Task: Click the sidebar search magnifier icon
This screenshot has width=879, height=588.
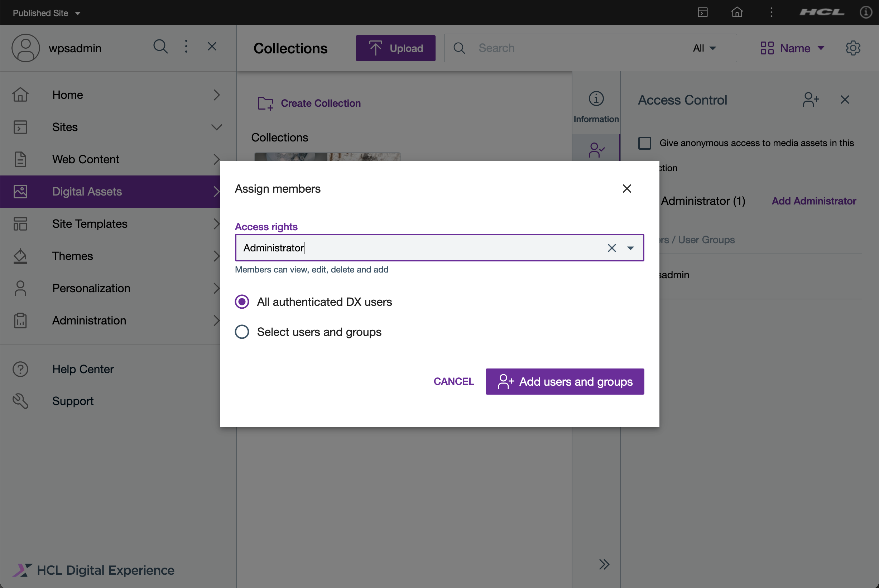Action: 160,47
